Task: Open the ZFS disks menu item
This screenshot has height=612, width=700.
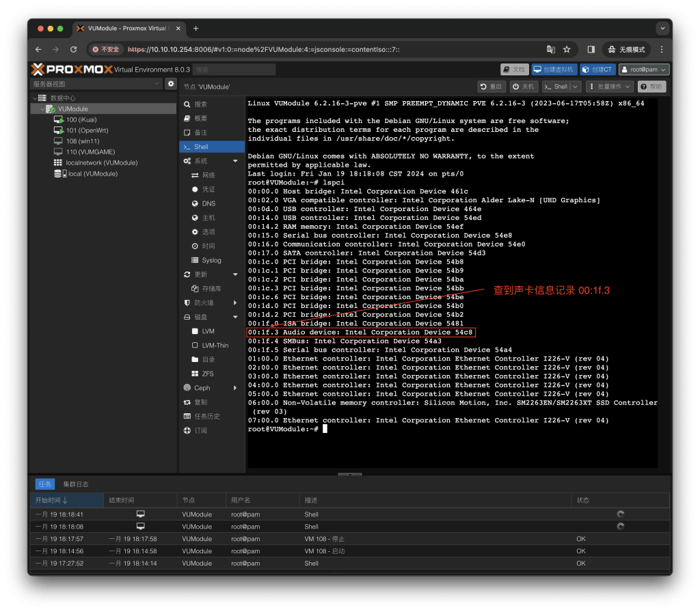Action: (x=208, y=374)
